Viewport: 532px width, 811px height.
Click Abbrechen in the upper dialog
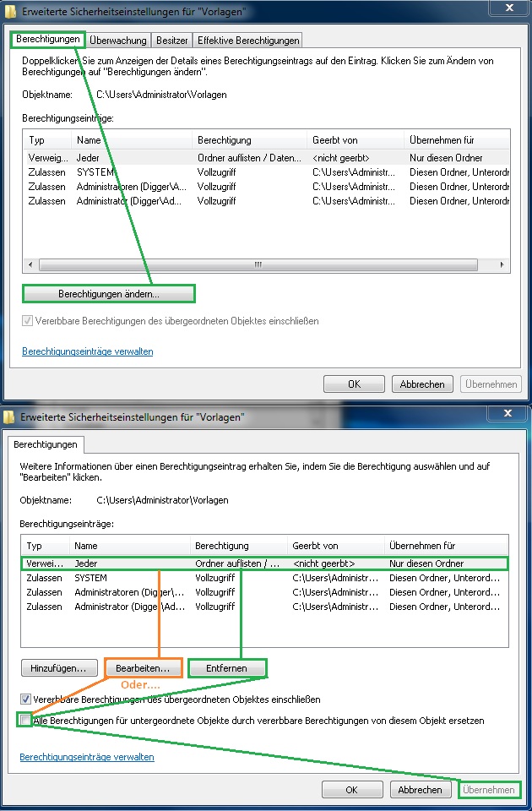click(x=422, y=384)
